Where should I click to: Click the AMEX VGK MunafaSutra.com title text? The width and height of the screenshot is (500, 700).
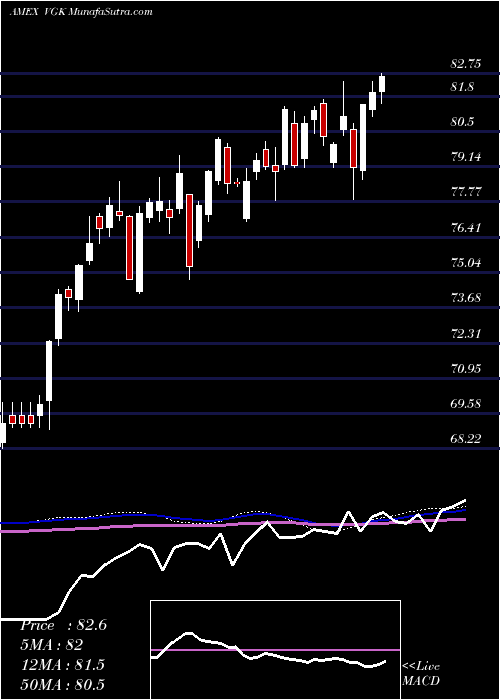pos(81,12)
